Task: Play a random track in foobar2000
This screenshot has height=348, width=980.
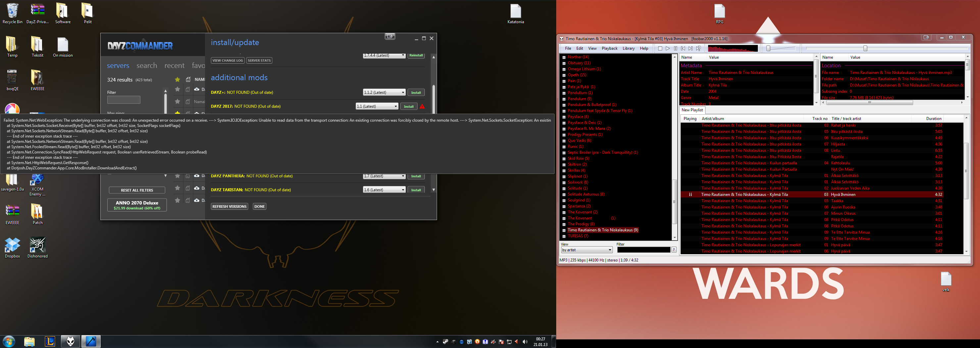Action: 699,48
